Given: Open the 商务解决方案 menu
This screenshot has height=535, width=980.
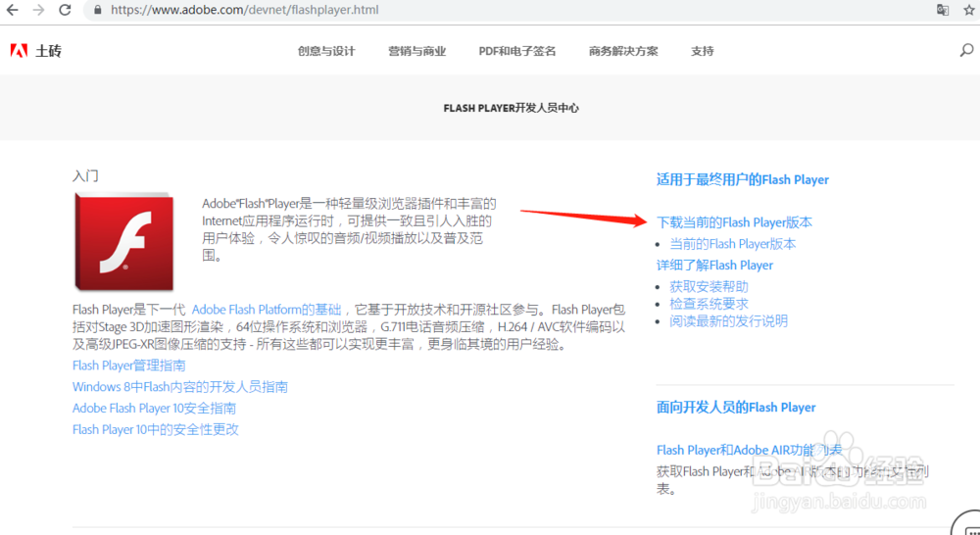Looking at the screenshot, I should pos(623,51).
